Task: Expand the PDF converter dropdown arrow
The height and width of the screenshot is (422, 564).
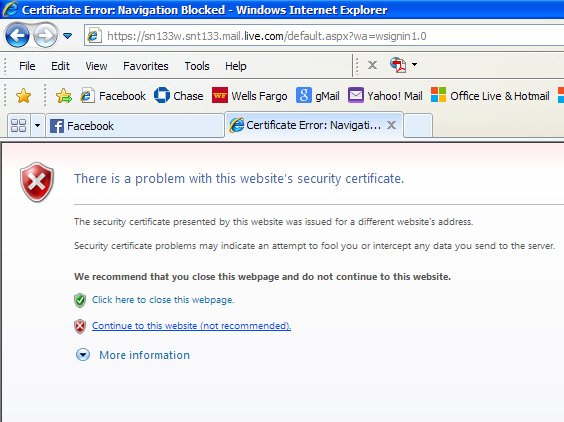Action: point(414,65)
